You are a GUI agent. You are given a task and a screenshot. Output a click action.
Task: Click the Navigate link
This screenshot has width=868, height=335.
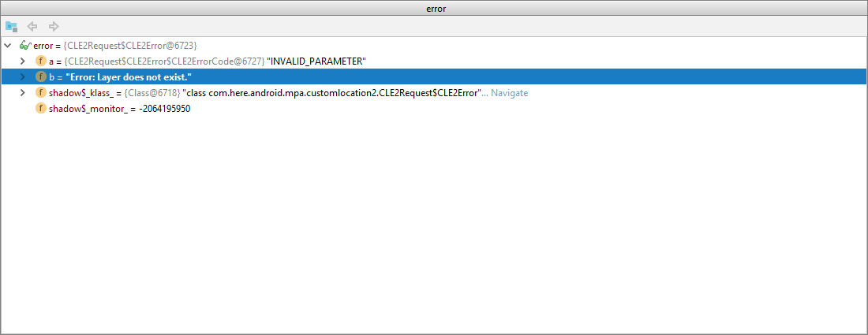pos(509,93)
